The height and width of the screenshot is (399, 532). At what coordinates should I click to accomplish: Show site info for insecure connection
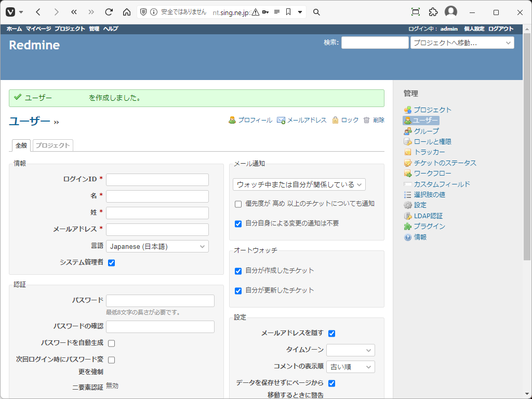[x=154, y=12]
